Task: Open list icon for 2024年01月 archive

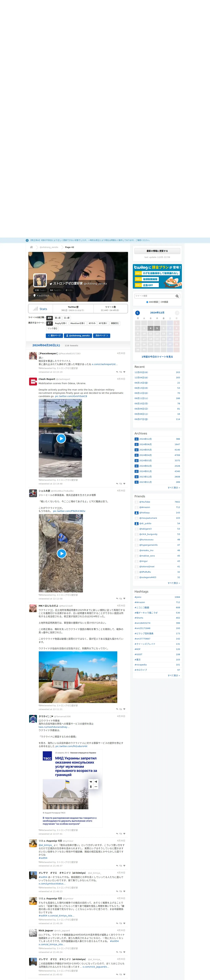Action: (x=136, y=471)
